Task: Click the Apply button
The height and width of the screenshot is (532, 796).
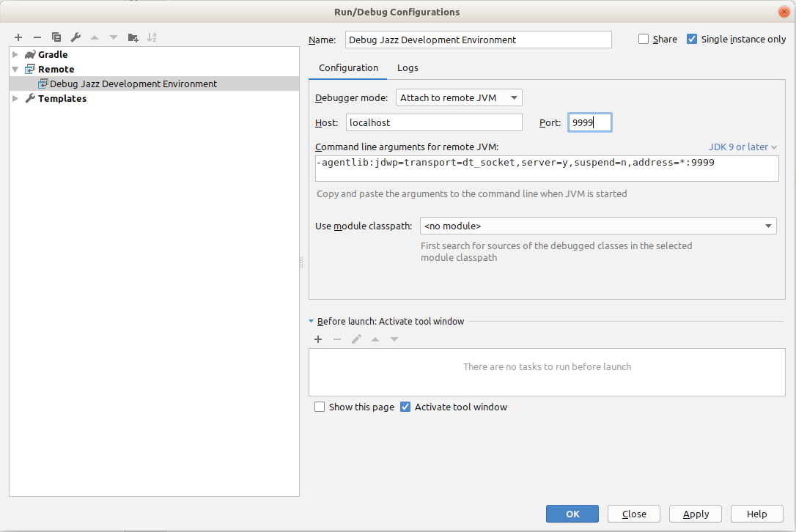Action: pos(696,514)
